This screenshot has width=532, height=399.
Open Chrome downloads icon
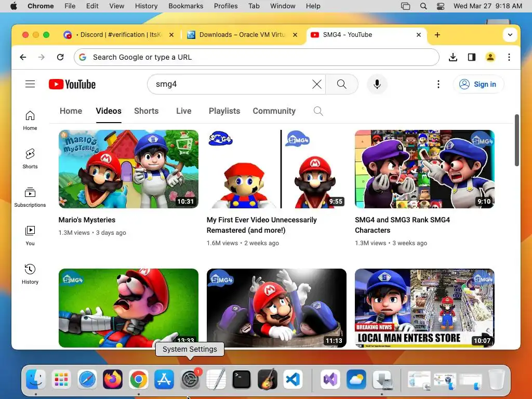point(453,57)
